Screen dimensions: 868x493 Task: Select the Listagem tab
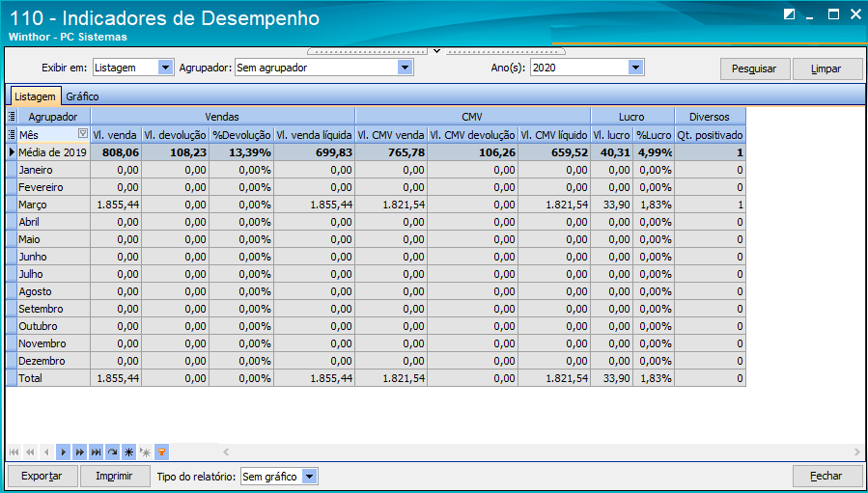point(35,96)
